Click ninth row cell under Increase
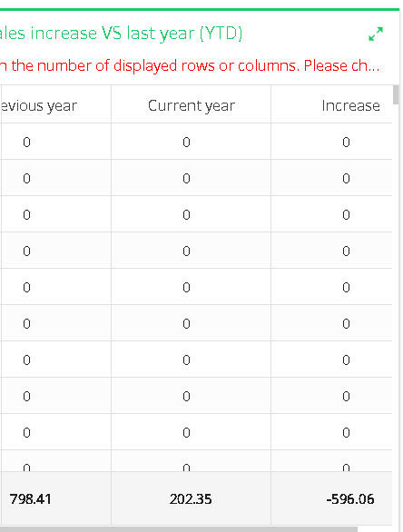The height and width of the screenshot is (532, 403). click(x=332, y=432)
